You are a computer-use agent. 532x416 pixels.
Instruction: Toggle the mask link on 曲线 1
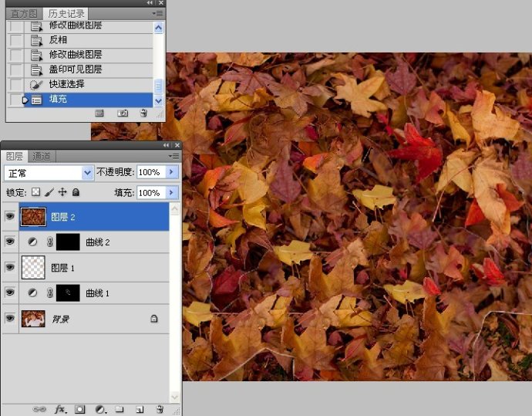50,293
